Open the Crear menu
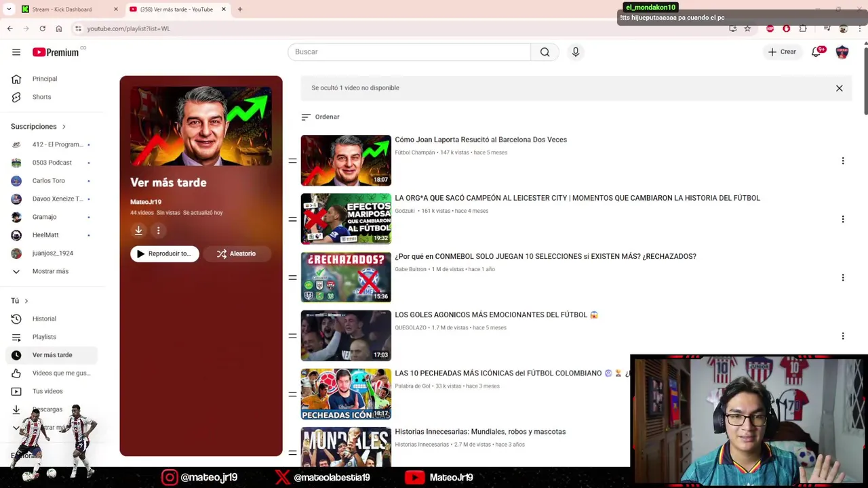 (x=782, y=52)
